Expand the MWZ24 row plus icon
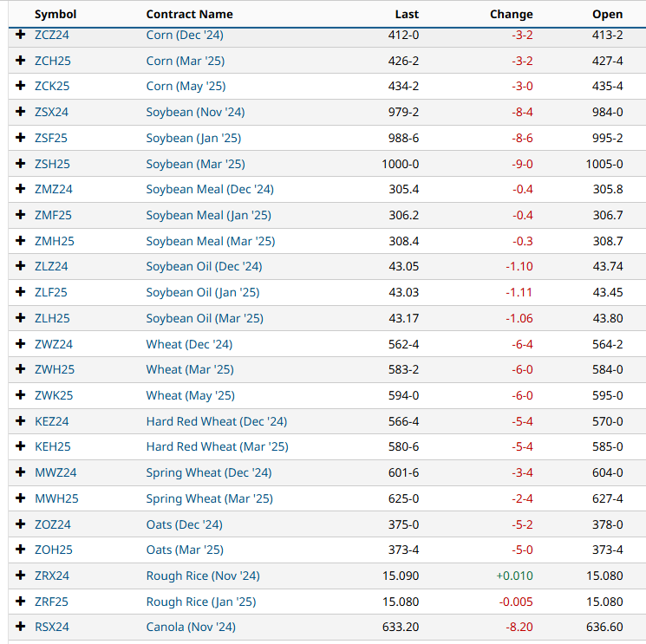The image size is (646, 644). 20,472
